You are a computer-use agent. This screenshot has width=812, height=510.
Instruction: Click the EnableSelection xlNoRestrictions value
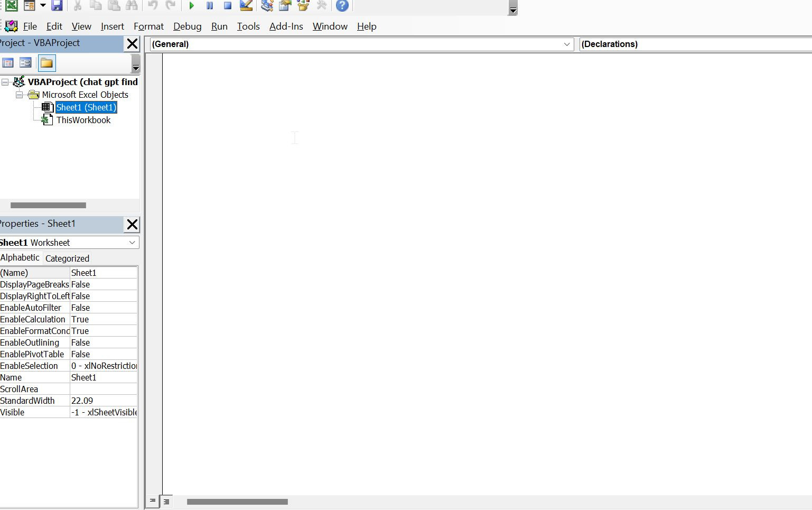(104, 366)
